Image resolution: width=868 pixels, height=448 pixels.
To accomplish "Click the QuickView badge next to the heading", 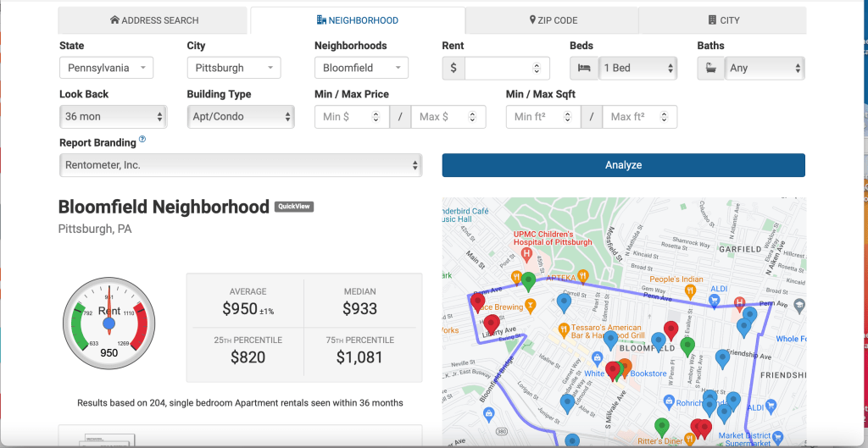I will (x=294, y=207).
